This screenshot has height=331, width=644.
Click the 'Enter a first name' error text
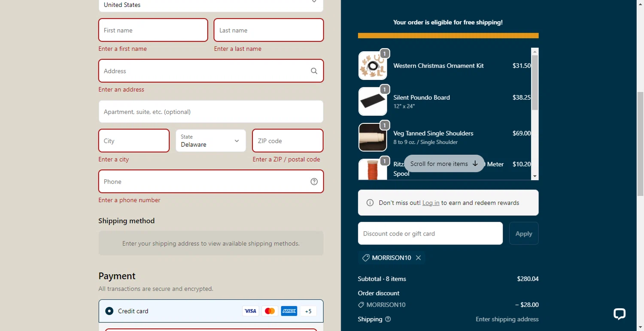click(122, 49)
